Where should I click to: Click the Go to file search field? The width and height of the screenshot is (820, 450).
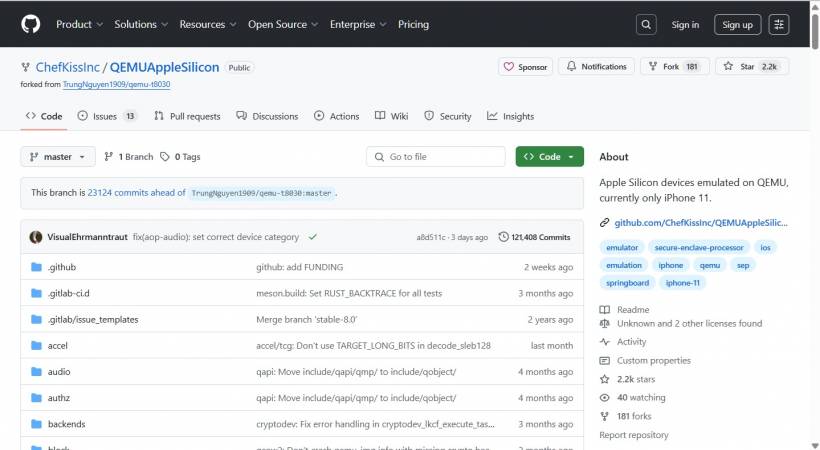click(x=436, y=156)
